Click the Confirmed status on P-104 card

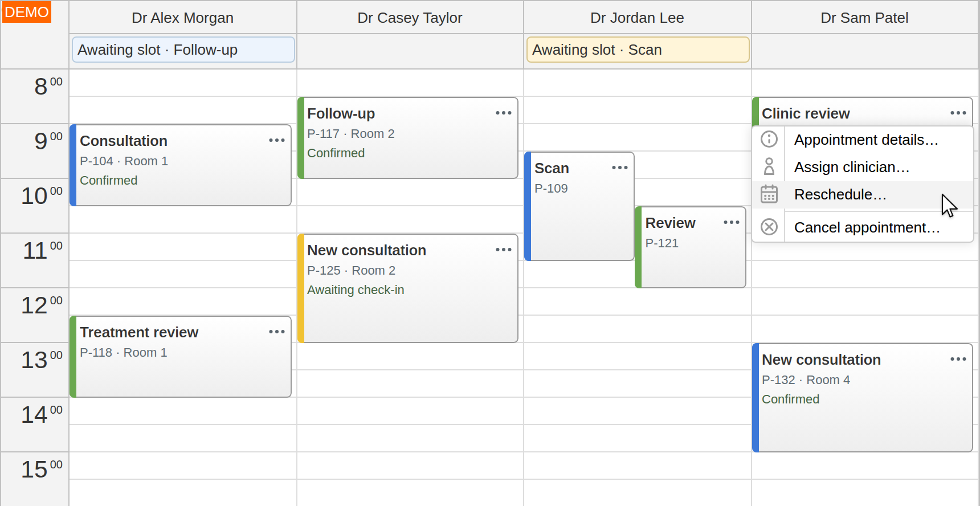point(108,180)
